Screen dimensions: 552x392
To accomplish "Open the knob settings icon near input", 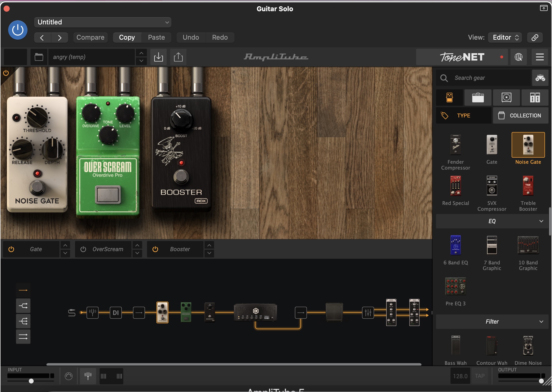I will 69,376.
